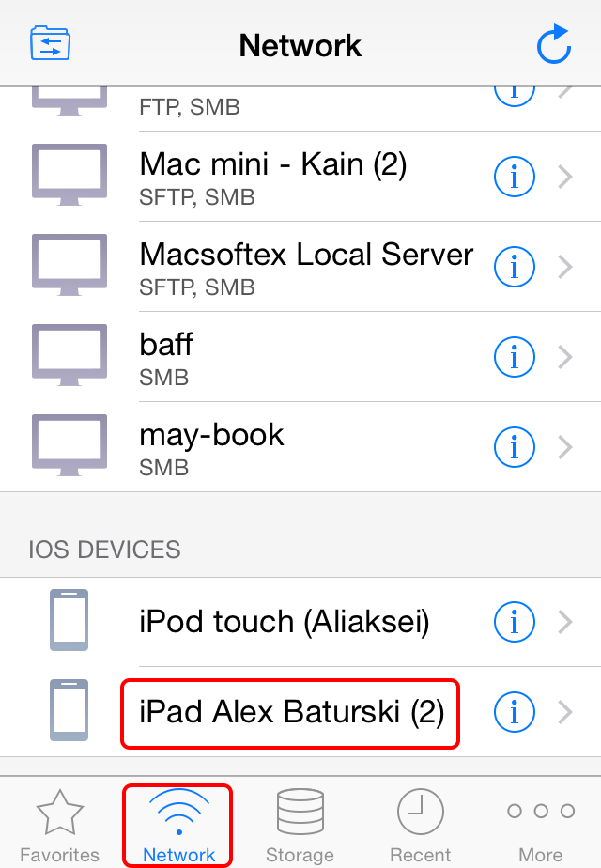
Task: Open info for iPad Alex Baturski (2)
Action: tap(514, 713)
